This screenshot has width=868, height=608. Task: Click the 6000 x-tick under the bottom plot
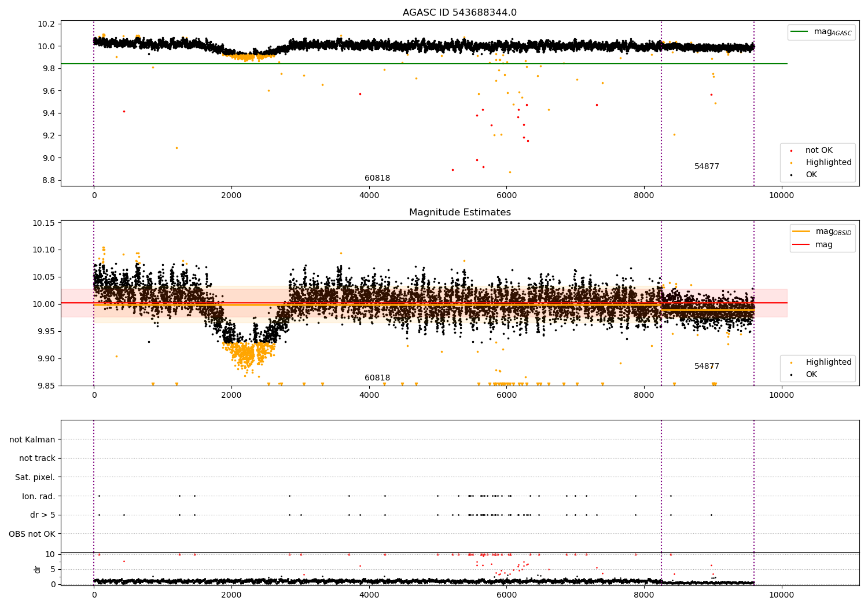506,595
